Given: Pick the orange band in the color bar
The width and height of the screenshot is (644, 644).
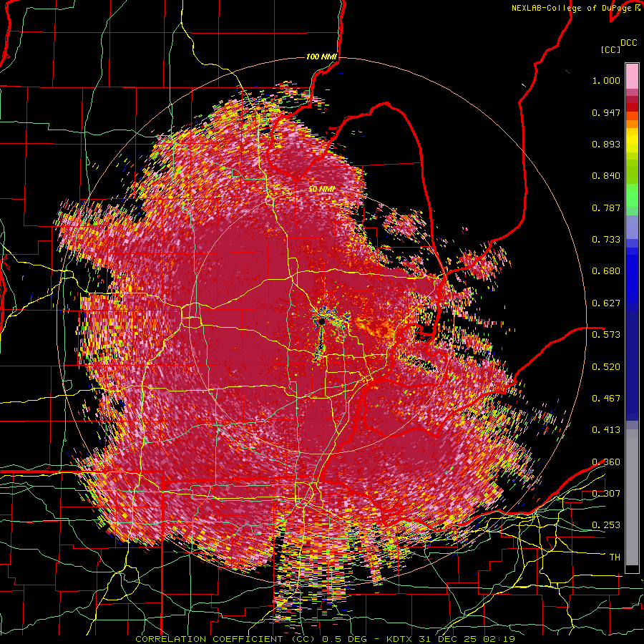Looking at the screenshot, I should coord(632,124).
